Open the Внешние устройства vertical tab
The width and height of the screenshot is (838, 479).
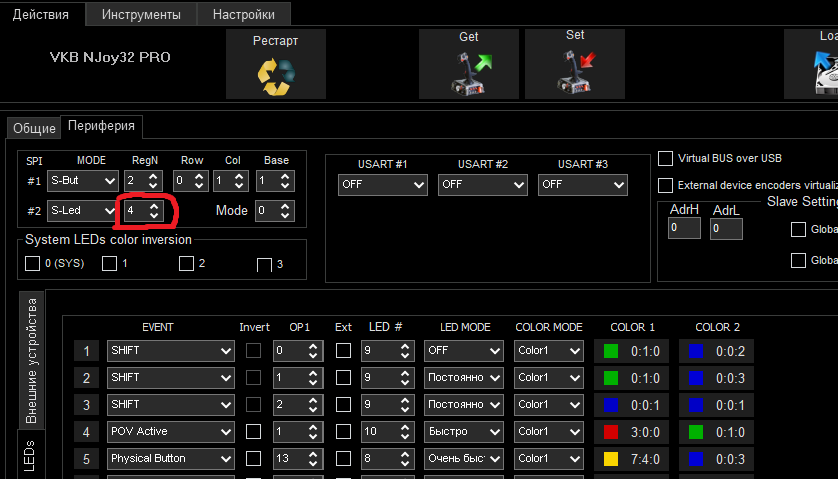click(32, 361)
